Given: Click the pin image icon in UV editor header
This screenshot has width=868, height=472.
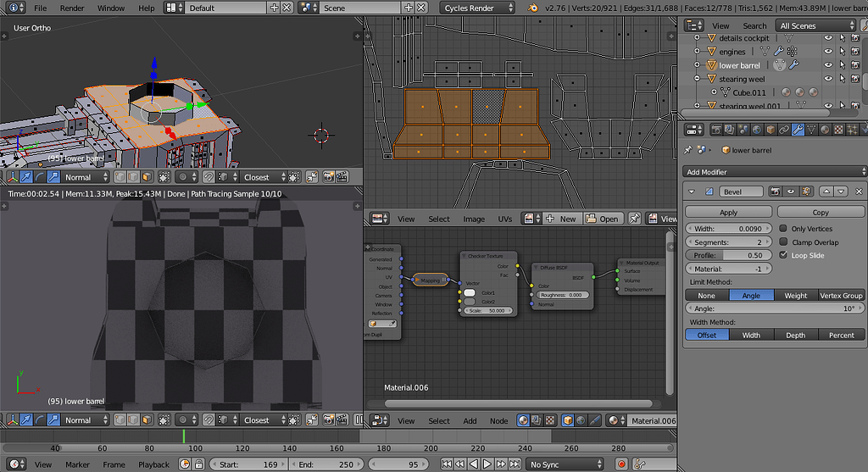Looking at the screenshot, I should (x=634, y=219).
